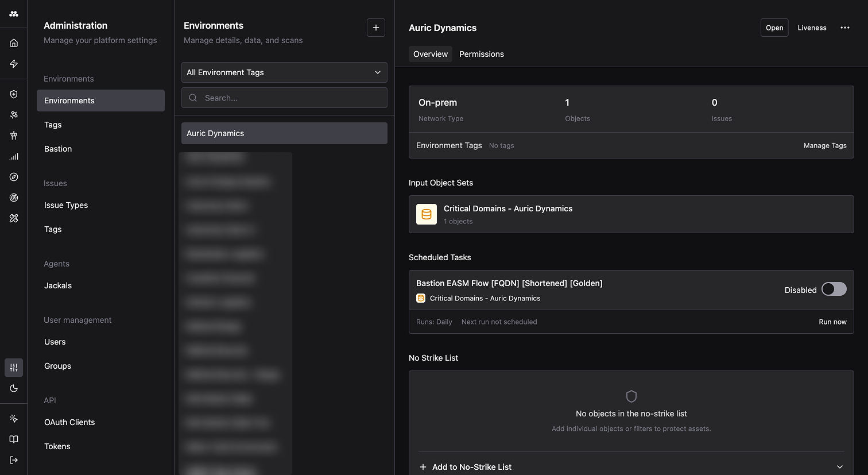
Task: Click the Manage Tags link
Action: pos(825,145)
